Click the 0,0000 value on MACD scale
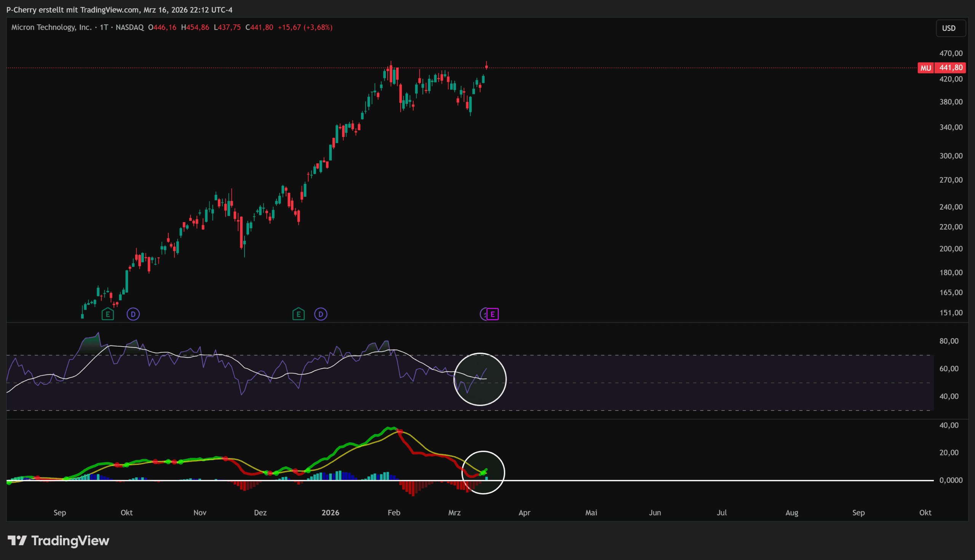Viewport: 975px width, 560px height. pos(951,480)
